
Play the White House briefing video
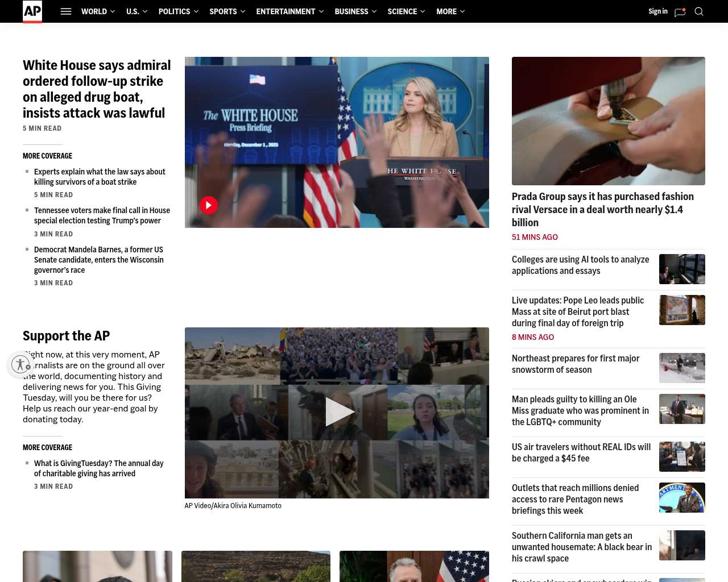tap(209, 205)
